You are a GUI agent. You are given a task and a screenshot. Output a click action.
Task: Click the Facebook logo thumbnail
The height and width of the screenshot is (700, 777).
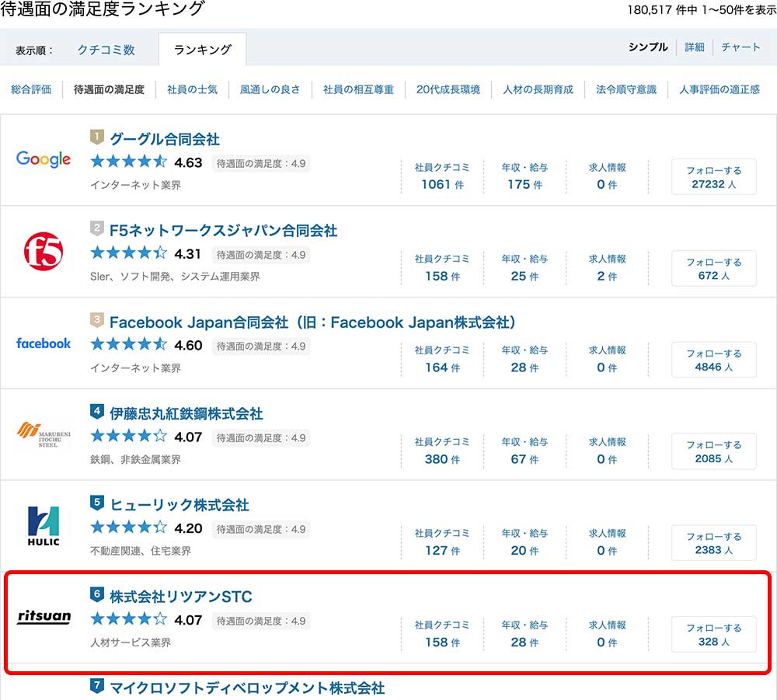pos(44,343)
